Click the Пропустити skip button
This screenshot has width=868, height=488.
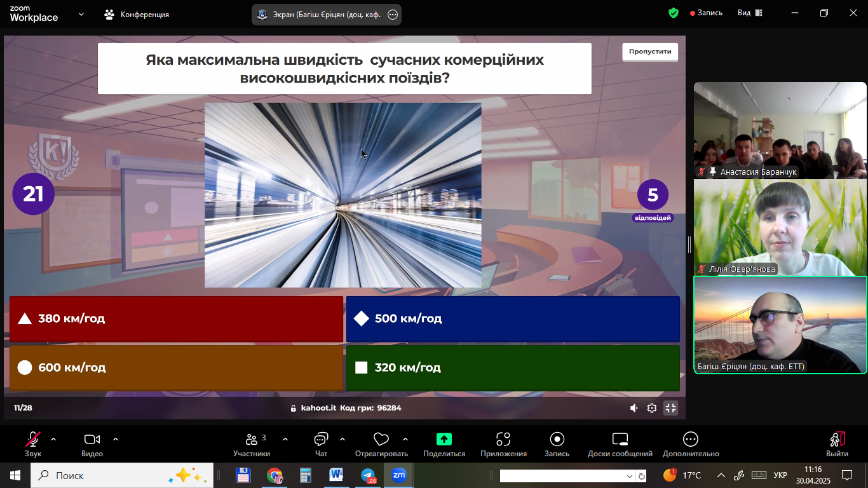[x=650, y=52]
